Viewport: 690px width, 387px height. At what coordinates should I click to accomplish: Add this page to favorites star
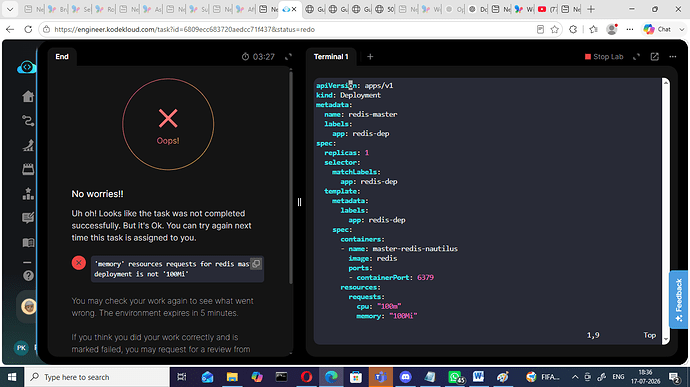pos(554,29)
